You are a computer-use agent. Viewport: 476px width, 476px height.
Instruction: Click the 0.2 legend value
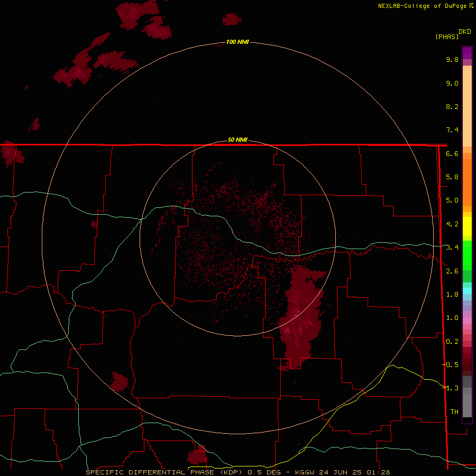click(452, 342)
